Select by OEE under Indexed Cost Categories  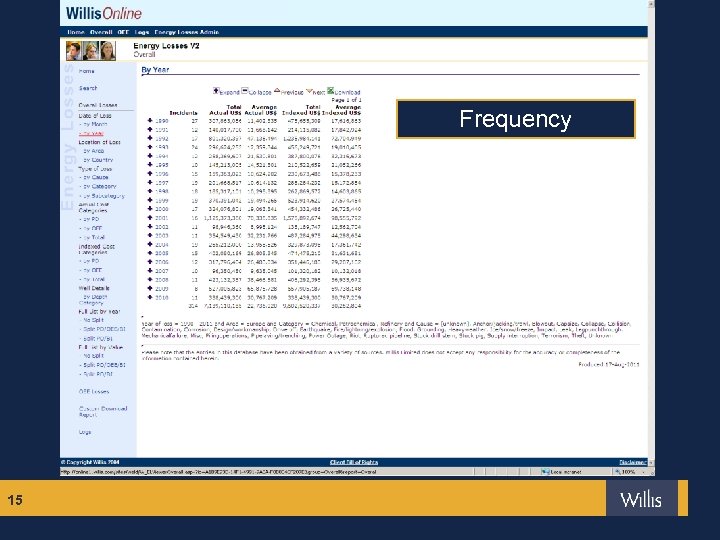tap(91, 270)
